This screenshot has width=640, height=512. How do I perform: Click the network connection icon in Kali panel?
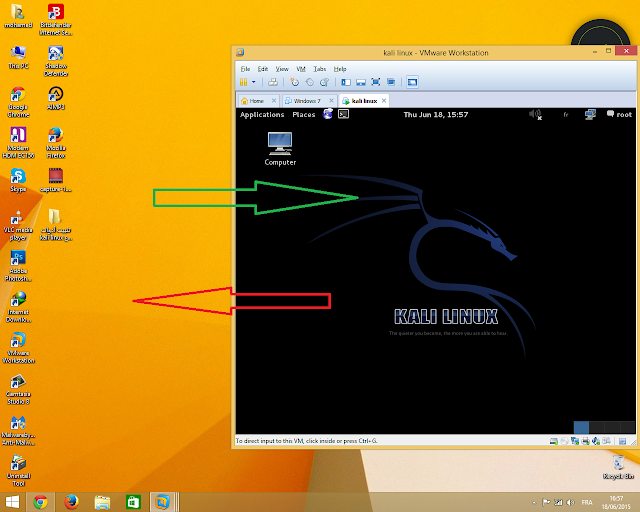pyautogui.click(x=590, y=115)
